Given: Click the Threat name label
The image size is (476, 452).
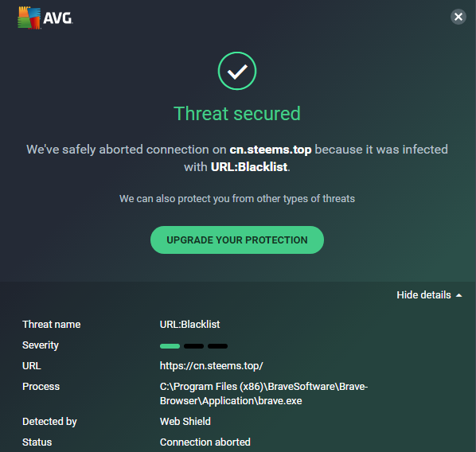Looking at the screenshot, I should tap(51, 325).
